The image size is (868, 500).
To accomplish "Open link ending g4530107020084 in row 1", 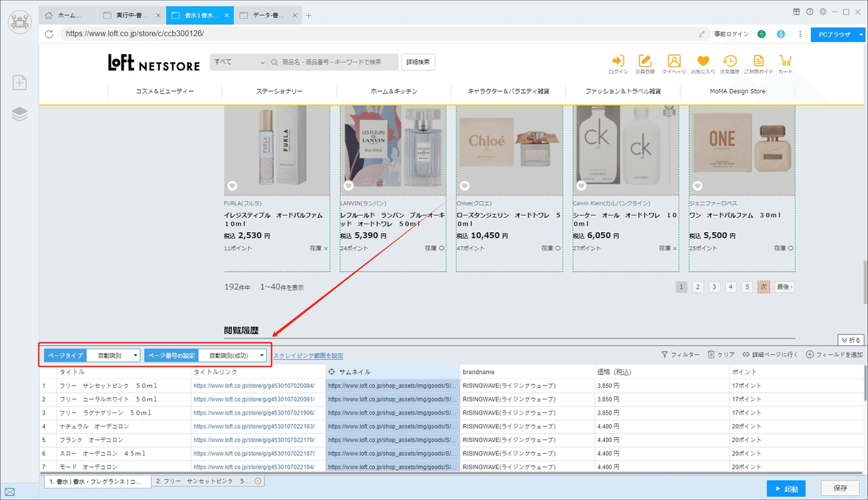I will pos(254,386).
